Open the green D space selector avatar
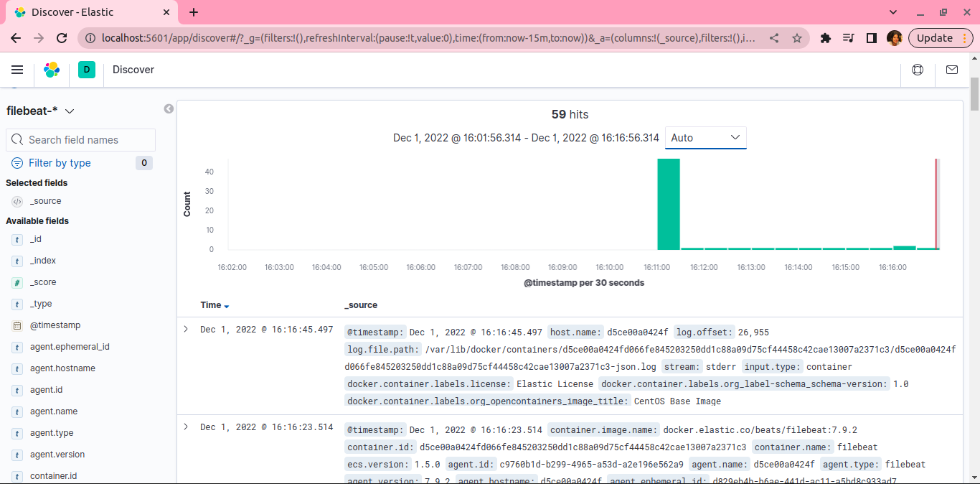Screen dimensions: 980x484 [x=87, y=70]
